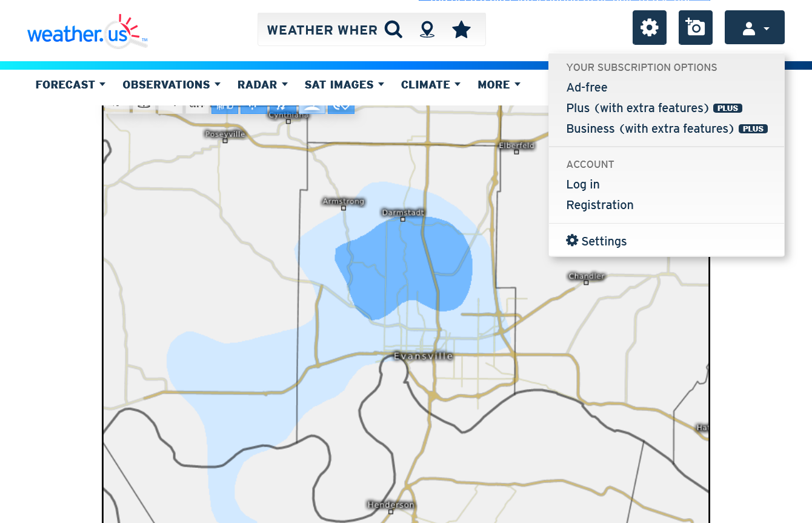
Task: Open the More dropdown menu
Action: (499, 85)
